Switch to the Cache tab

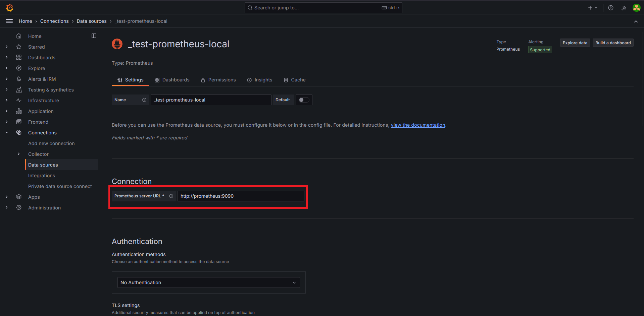[295, 80]
